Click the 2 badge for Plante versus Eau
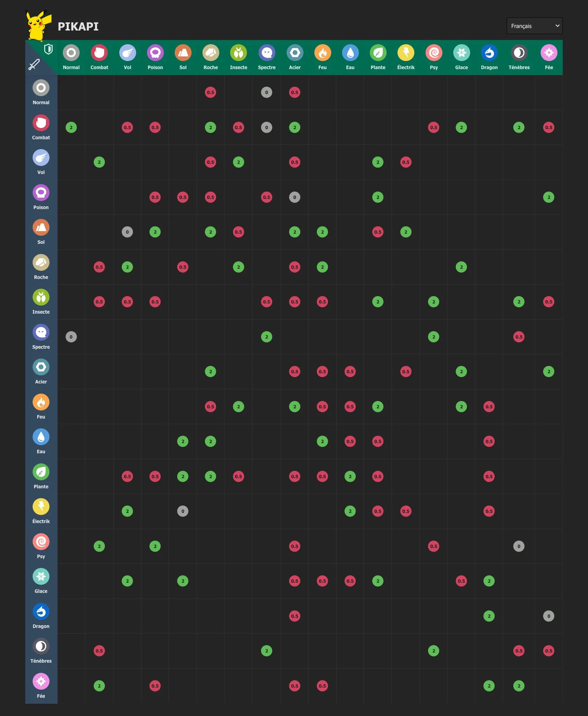Viewport: 588px width, 716px height. (350, 476)
